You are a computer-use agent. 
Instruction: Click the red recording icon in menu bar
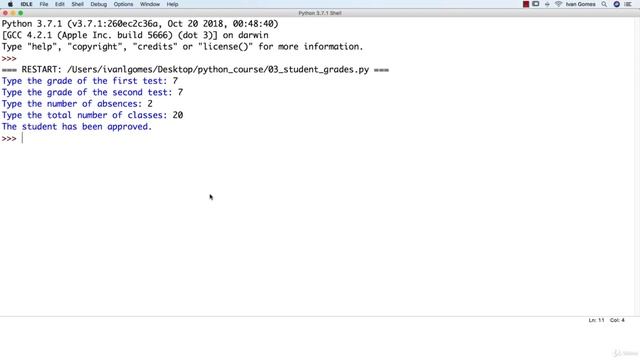(x=526, y=4)
